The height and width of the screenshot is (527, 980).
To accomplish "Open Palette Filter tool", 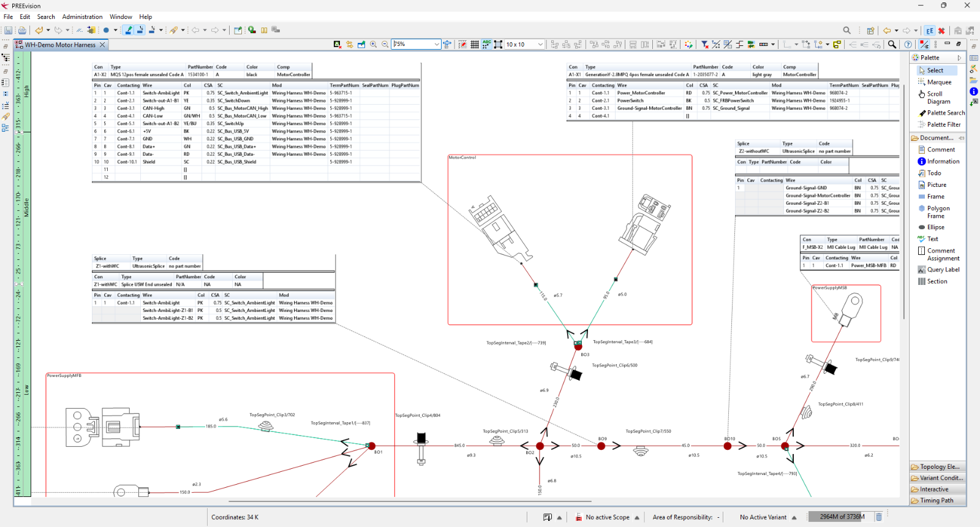I will click(x=940, y=124).
